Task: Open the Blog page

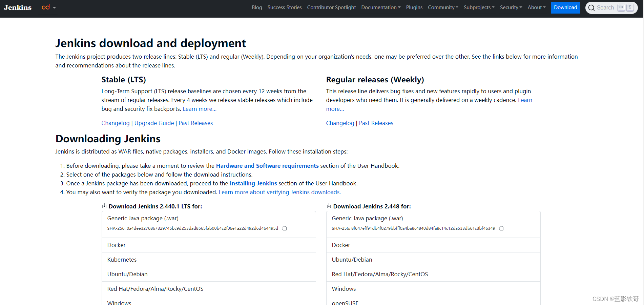Action: (257, 7)
